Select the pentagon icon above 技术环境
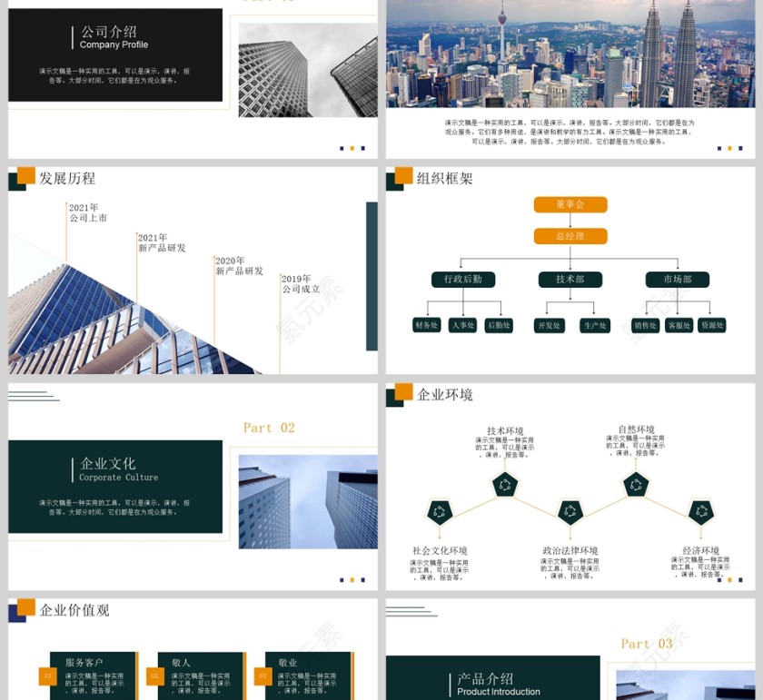This screenshot has height=700, width=763. pos(503,483)
